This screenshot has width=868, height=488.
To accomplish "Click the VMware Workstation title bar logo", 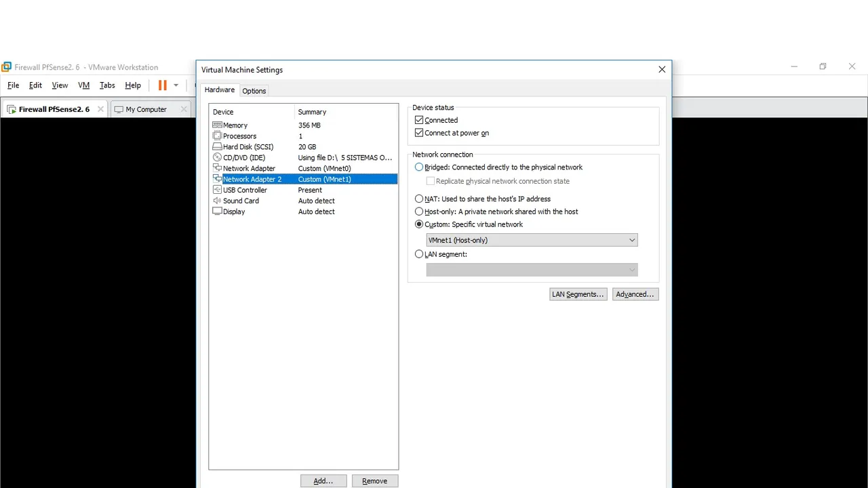I will point(7,67).
